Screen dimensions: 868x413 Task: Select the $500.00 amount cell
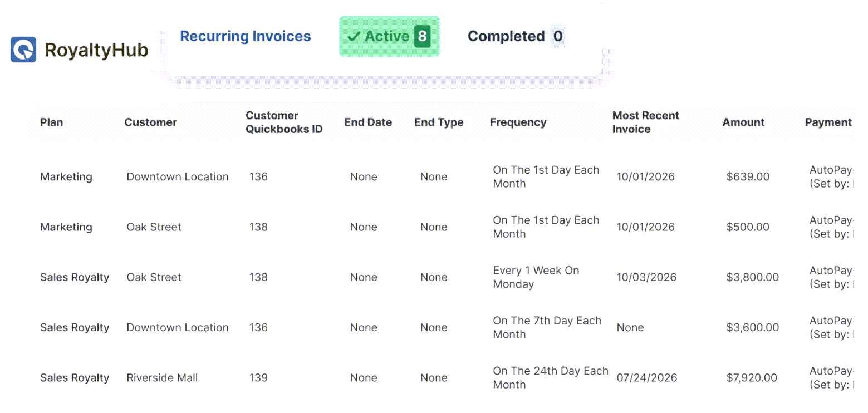[748, 227]
